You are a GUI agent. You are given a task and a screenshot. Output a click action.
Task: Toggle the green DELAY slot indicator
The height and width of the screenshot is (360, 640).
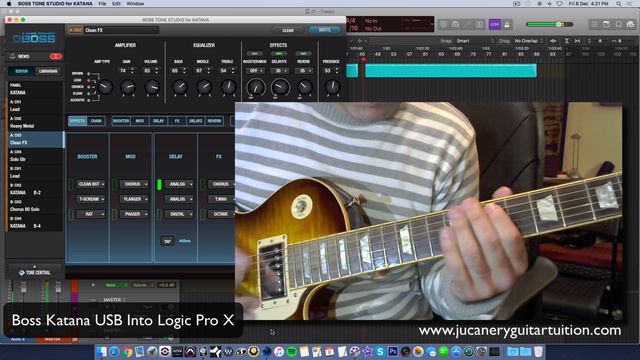pyautogui.click(x=159, y=184)
